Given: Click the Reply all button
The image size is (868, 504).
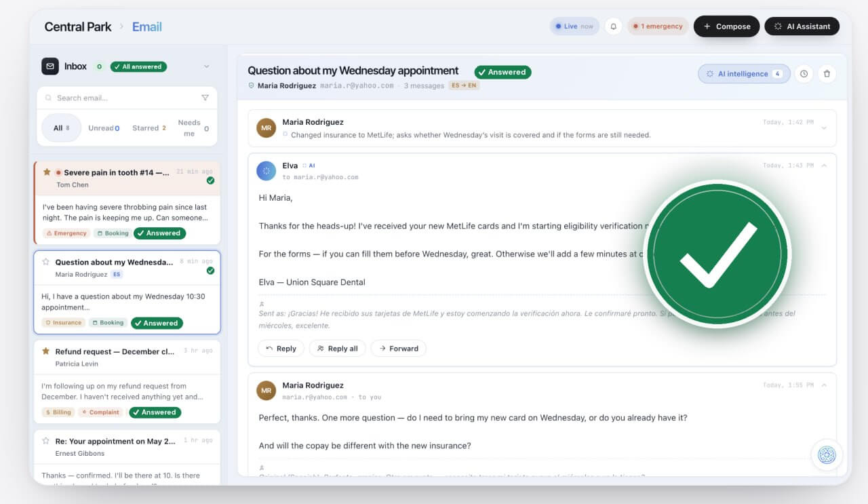Looking at the screenshot, I should tap(337, 349).
